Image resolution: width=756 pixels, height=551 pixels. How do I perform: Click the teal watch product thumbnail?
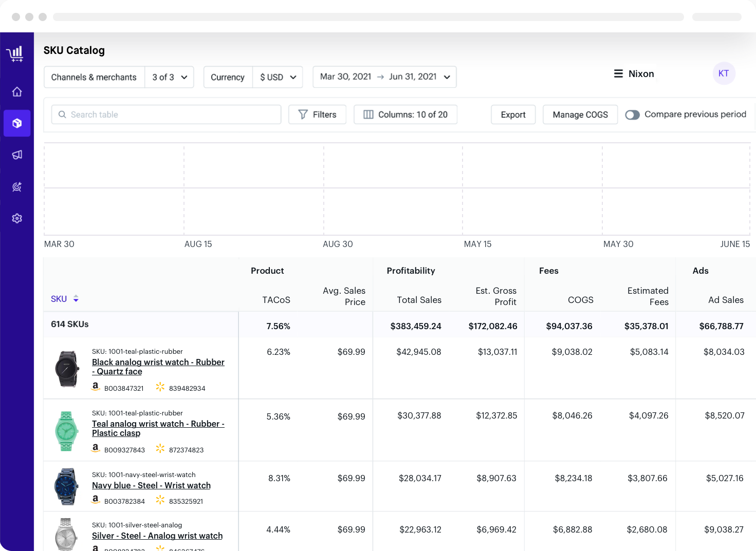(66, 431)
